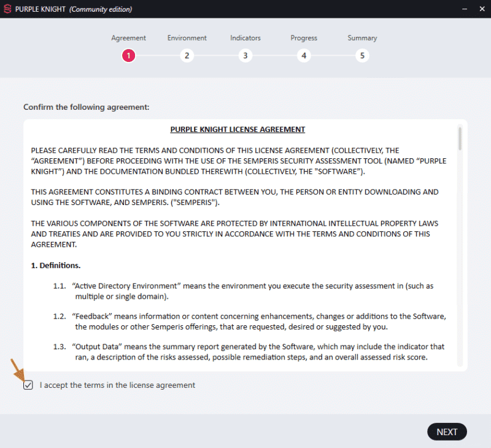Image resolution: width=491 pixels, height=448 pixels.
Task: Open the Summary step label
Action: click(362, 38)
